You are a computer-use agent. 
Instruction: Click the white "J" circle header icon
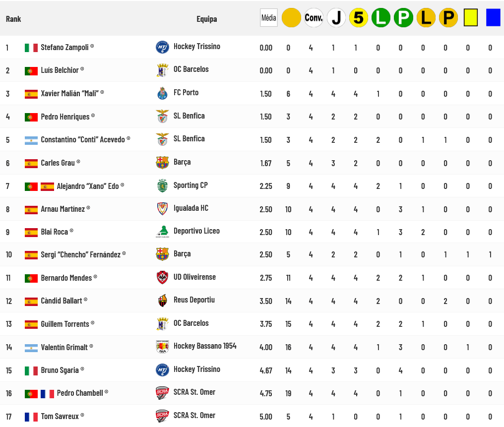coord(336,18)
